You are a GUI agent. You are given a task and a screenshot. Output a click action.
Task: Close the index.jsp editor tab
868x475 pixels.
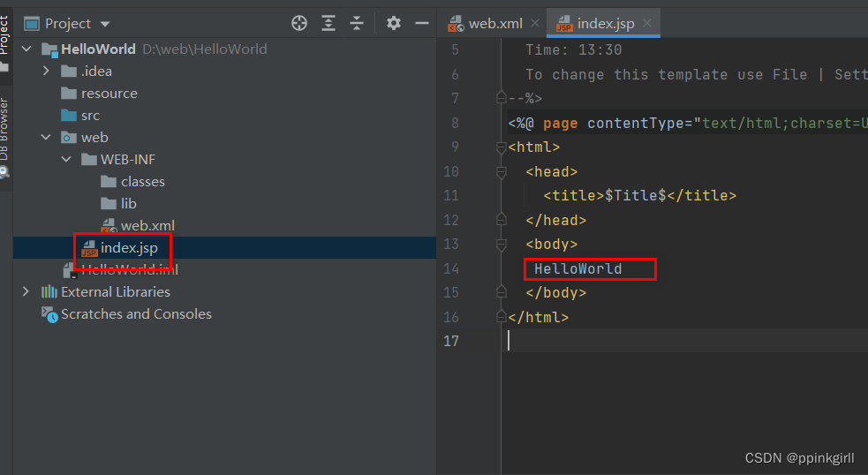pos(647,23)
